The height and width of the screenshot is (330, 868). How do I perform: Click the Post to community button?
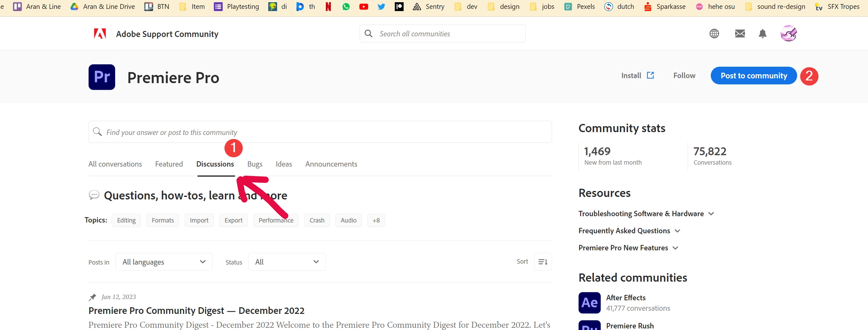tap(753, 76)
